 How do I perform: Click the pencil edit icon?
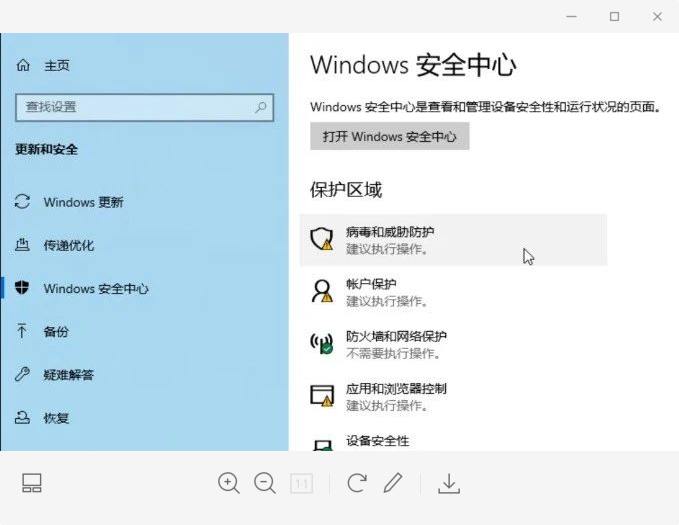(393, 483)
